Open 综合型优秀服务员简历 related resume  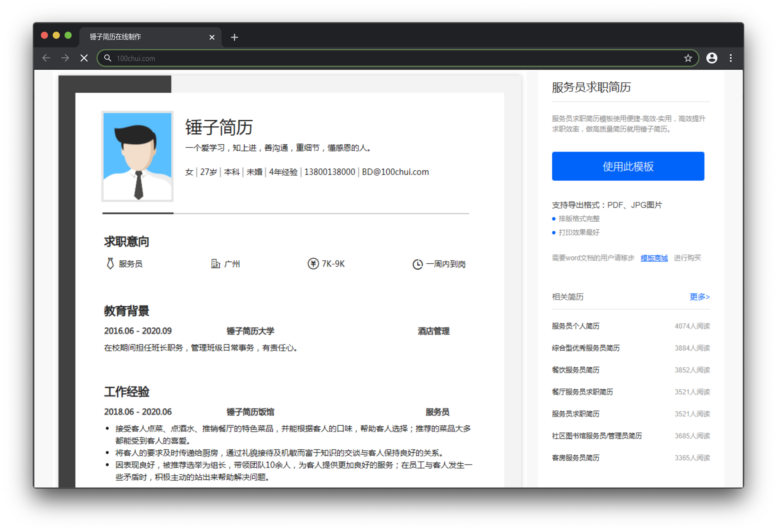tap(585, 348)
